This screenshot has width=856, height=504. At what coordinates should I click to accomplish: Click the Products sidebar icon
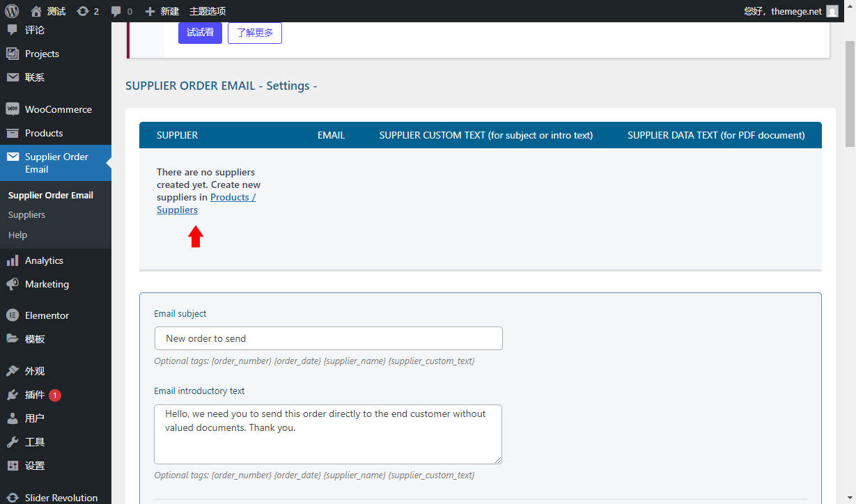tap(12, 133)
